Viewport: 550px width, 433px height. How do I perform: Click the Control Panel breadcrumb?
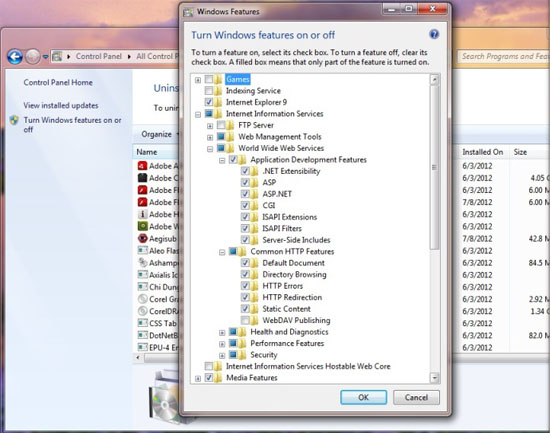coord(99,56)
